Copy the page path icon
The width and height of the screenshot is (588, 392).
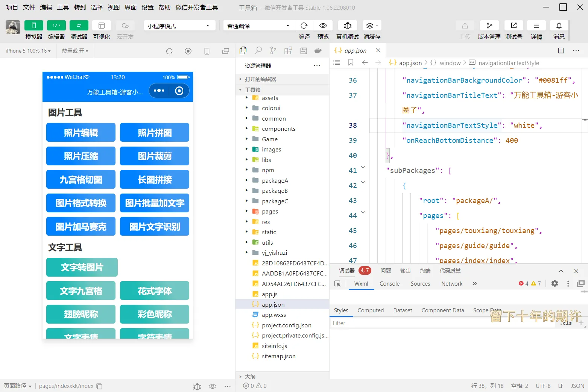[x=99, y=386]
